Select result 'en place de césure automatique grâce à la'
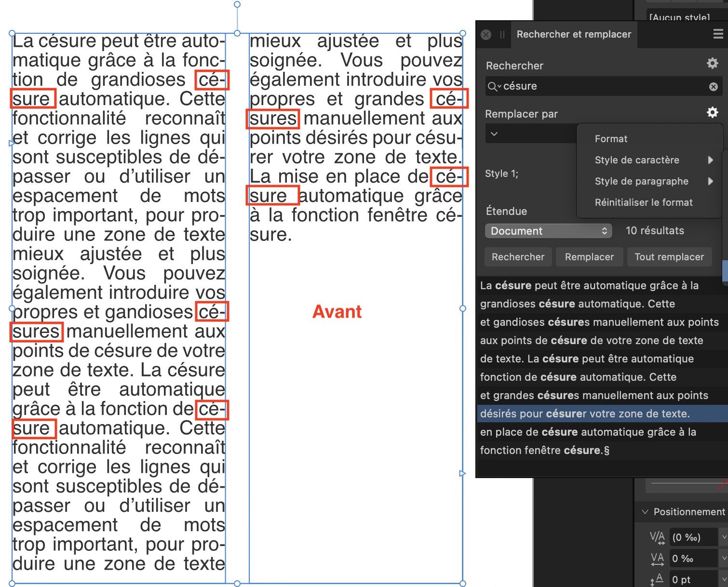 pos(602,432)
